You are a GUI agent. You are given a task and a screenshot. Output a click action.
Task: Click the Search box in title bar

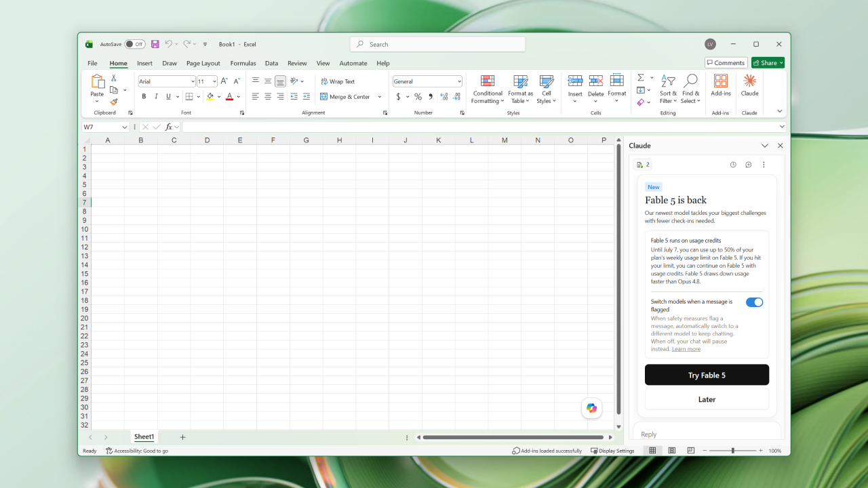click(x=437, y=44)
